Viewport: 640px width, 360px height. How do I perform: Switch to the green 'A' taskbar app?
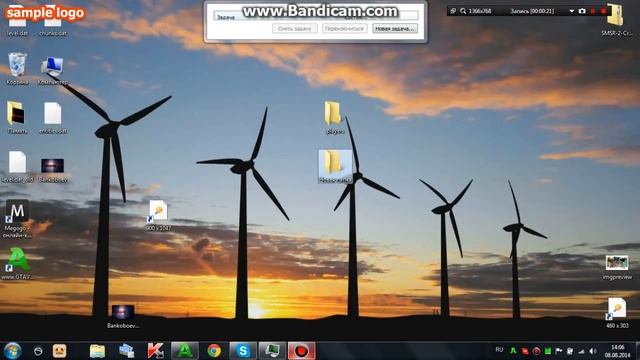tap(184, 351)
